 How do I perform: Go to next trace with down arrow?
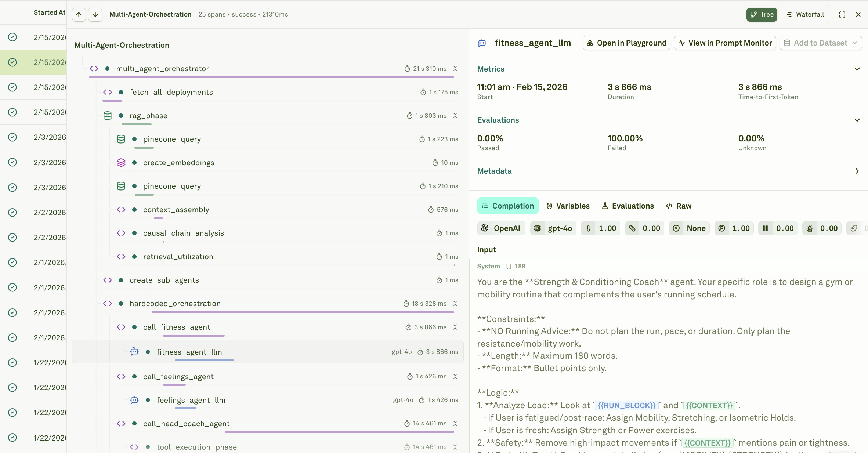click(95, 14)
